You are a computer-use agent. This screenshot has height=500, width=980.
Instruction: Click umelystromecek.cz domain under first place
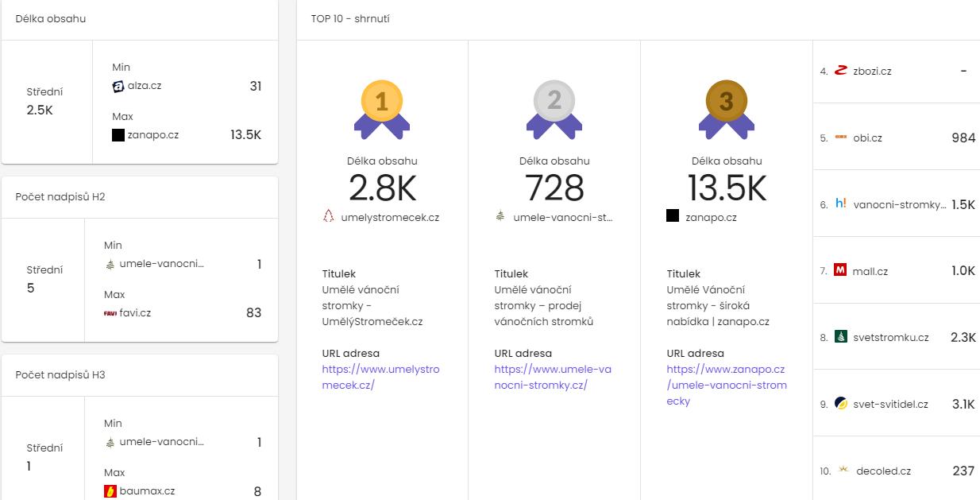389,217
